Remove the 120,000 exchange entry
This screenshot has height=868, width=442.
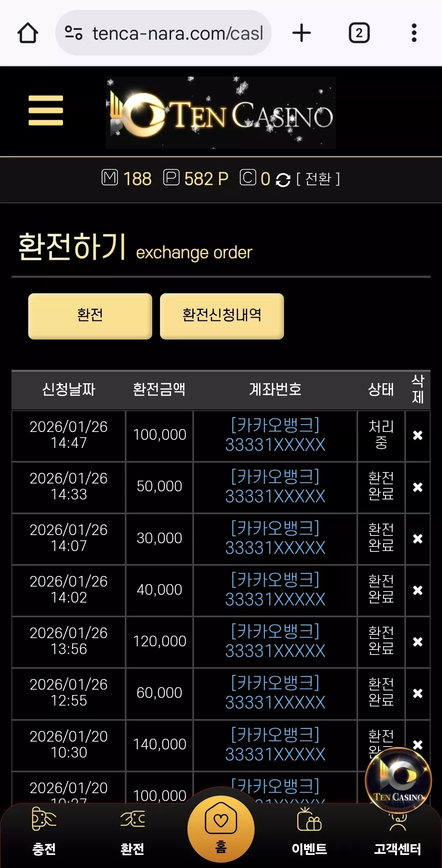[417, 642]
